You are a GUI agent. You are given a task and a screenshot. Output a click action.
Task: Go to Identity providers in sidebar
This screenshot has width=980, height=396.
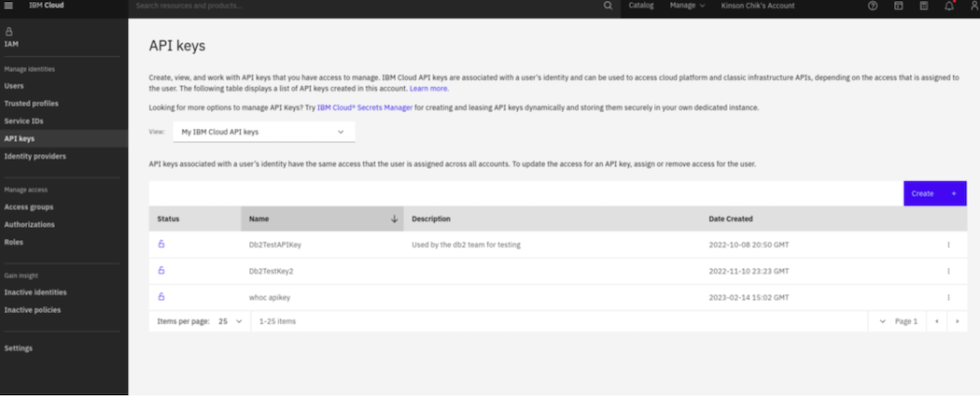(x=35, y=156)
